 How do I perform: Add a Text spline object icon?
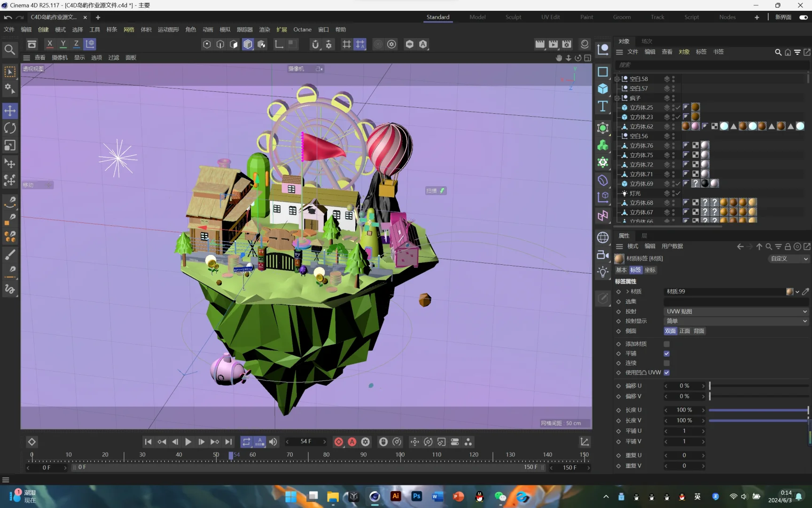[x=603, y=106]
